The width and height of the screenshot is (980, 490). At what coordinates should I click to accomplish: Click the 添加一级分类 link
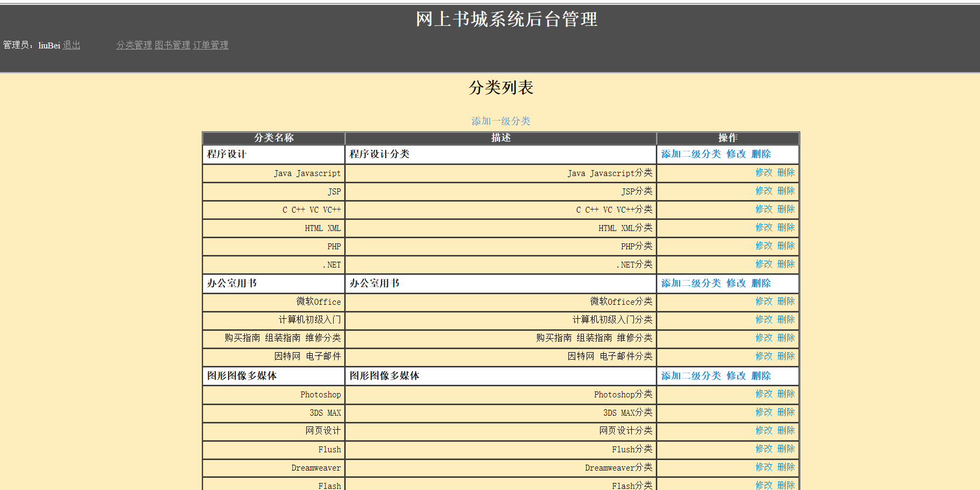coord(500,121)
